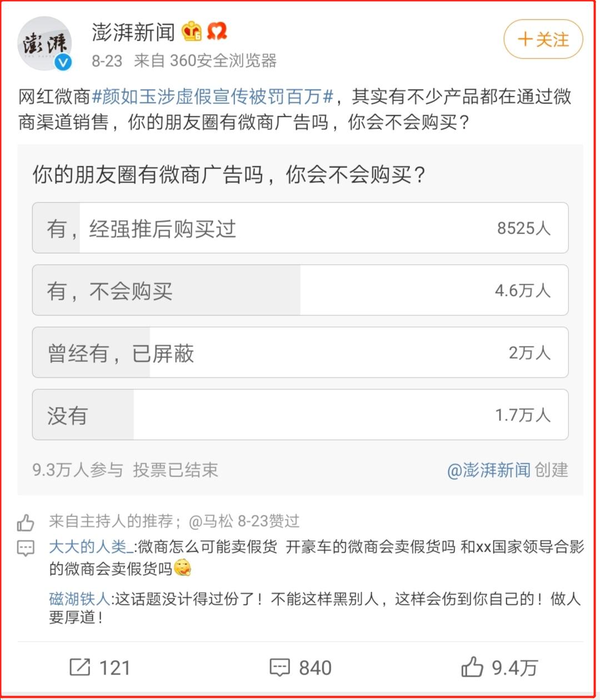
Task: Click the thumbs-up icon beside 来自主持人的推荐
Action: 26,522
